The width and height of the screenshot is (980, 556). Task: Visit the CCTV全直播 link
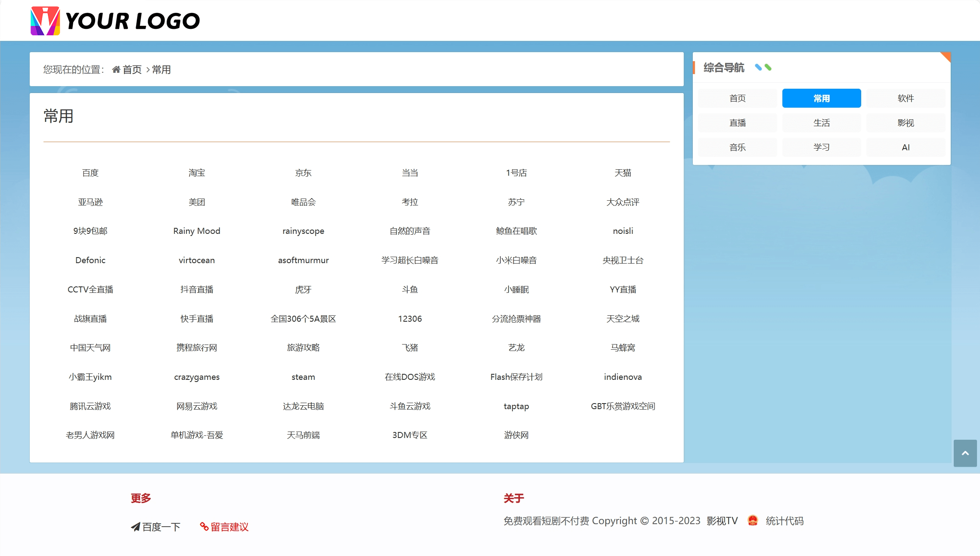pos(90,289)
